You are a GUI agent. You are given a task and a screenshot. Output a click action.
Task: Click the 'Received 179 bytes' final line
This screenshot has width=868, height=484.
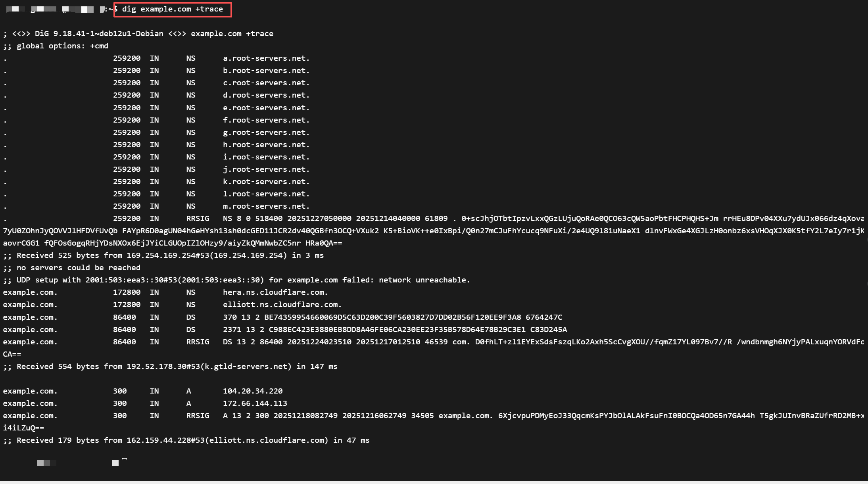[x=186, y=440]
